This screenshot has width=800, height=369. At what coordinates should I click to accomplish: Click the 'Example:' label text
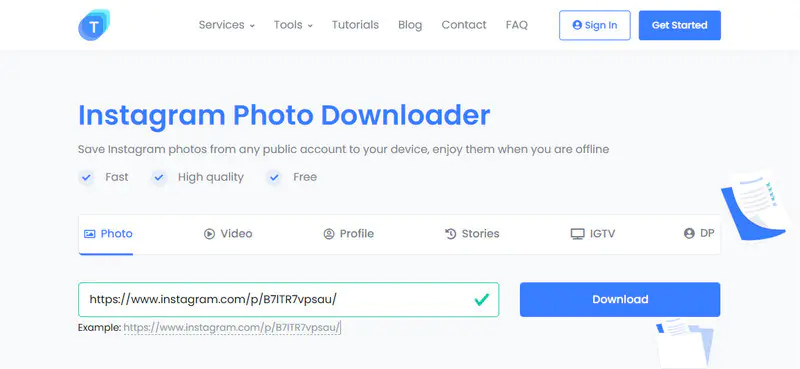tap(99, 327)
